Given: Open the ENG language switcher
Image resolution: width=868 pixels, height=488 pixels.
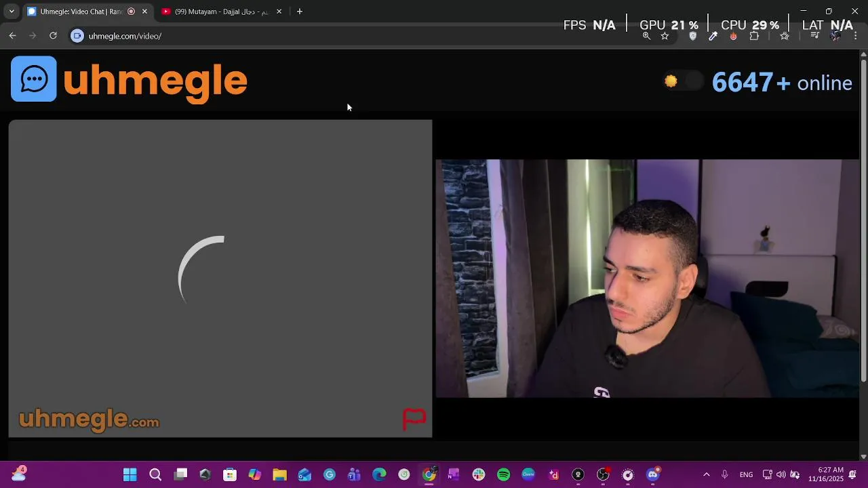Looking at the screenshot, I should pos(746,474).
